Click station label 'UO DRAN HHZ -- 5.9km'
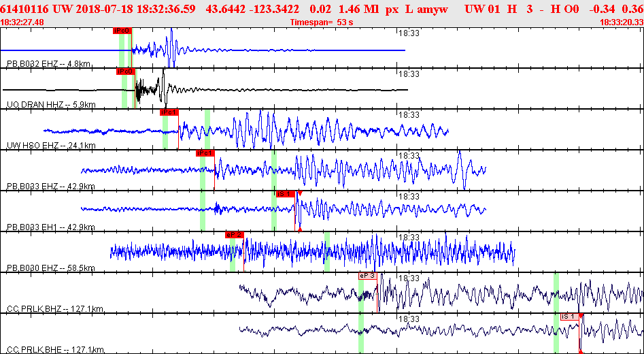Viewport: 644px width, 354px height. 51,104
